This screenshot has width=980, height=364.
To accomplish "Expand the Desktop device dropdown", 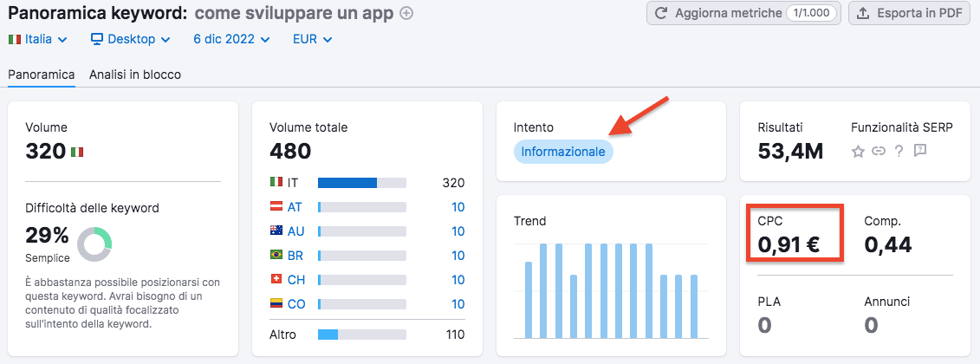I will click(x=130, y=39).
